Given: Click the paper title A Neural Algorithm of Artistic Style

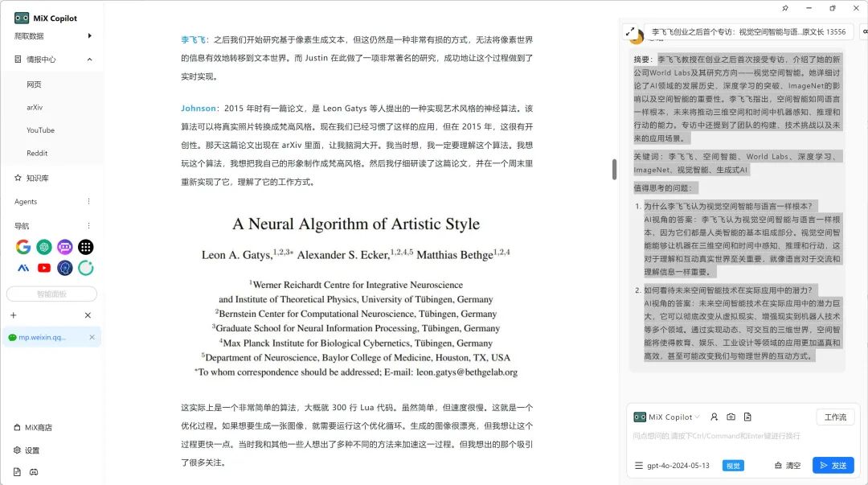Looking at the screenshot, I should pyautogui.click(x=356, y=224).
